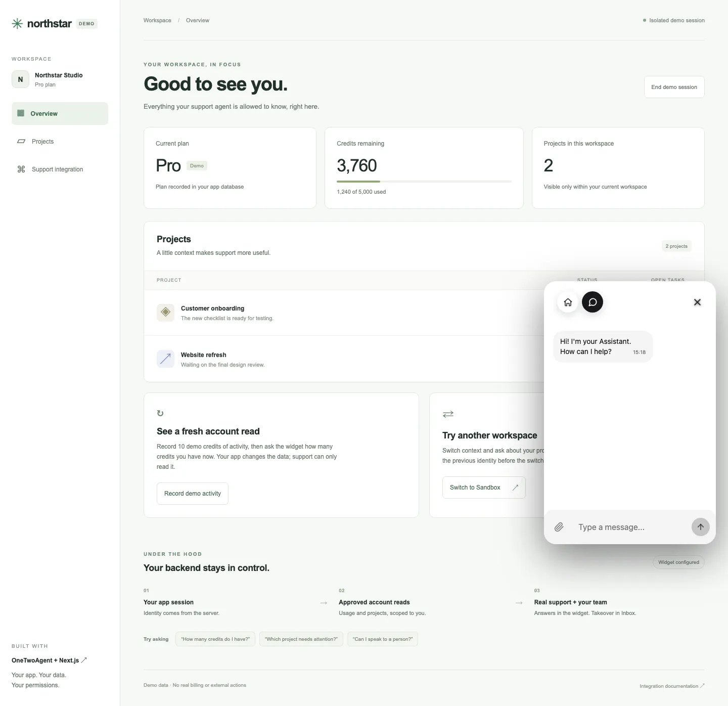The height and width of the screenshot is (706, 728).
Task: Click the End demo session button
Action: click(x=674, y=87)
